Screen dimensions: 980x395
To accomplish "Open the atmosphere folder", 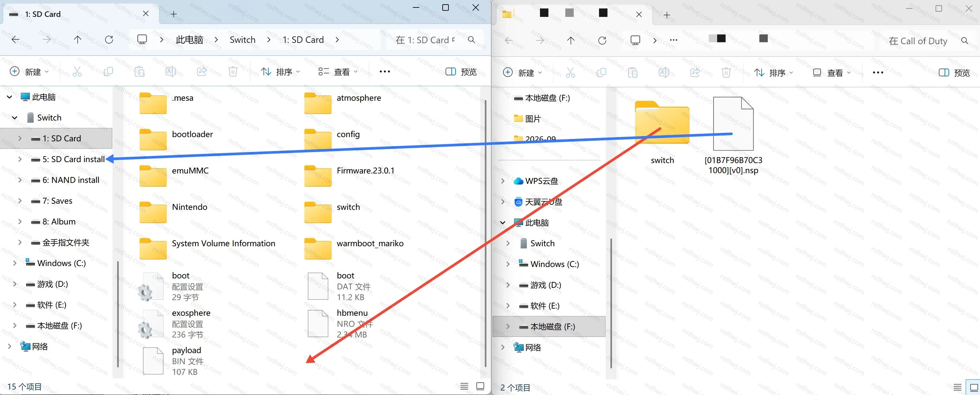I will tap(342, 103).
